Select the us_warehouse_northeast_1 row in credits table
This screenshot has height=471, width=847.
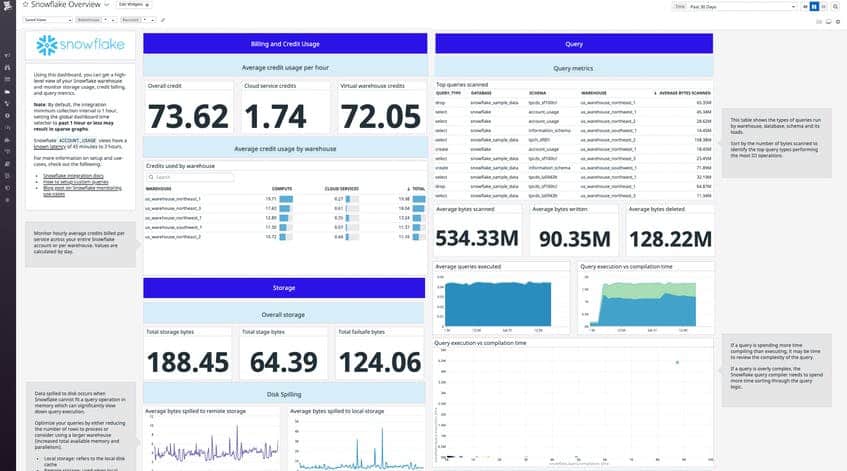click(285, 199)
